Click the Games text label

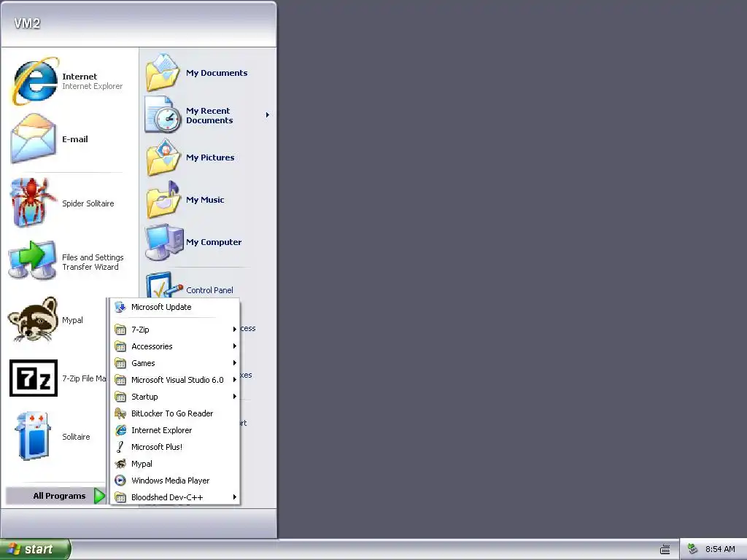click(144, 363)
